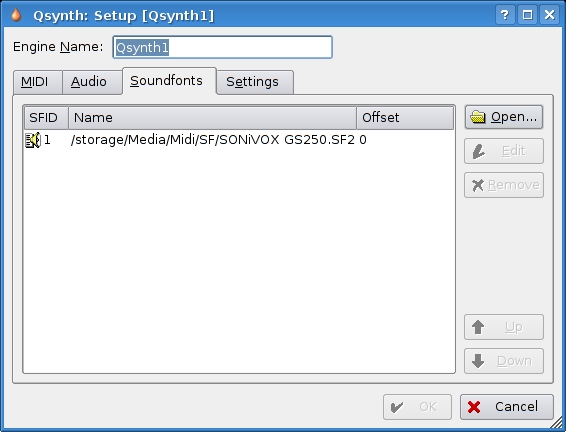Click the red X icon on Cancel
The height and width of the screenshot is (432, 566).
[x=474, y=407]
